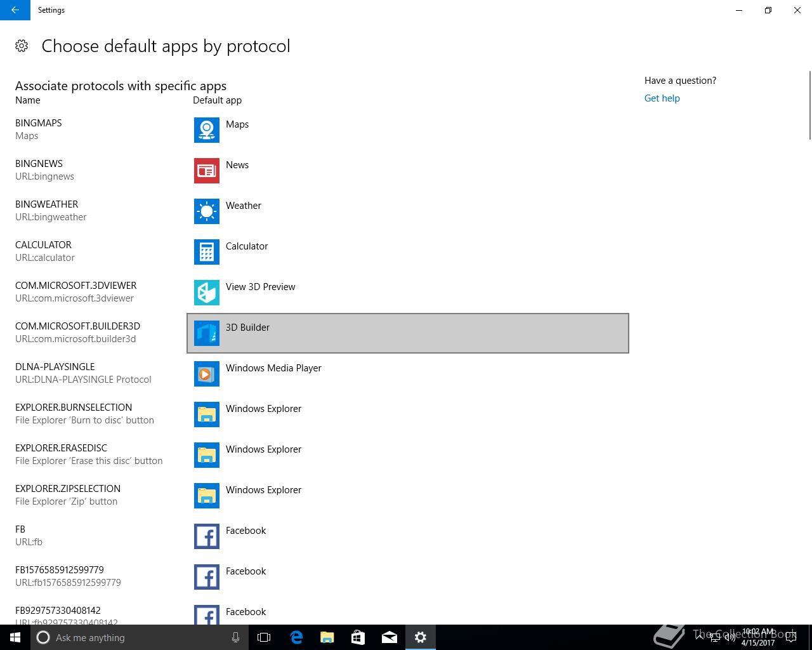Open Task View from the taskbar
This screenshot has height=650, width=812.
[x=264, y=637]
